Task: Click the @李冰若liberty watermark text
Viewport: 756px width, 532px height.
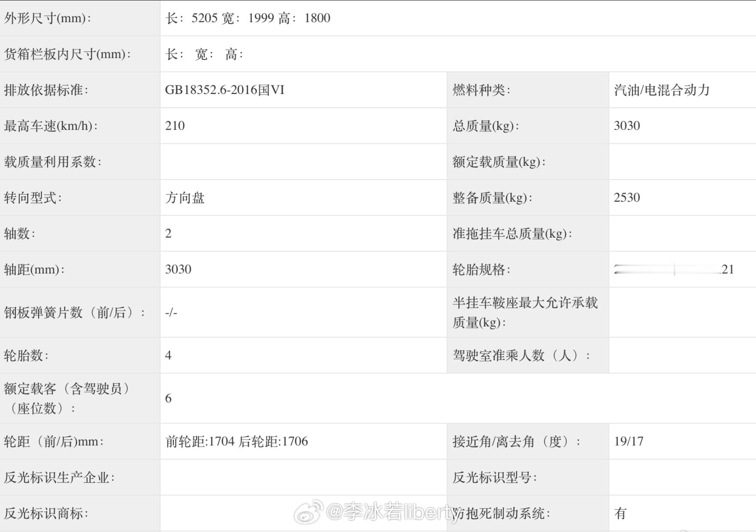Action: [x=391, y=512]
